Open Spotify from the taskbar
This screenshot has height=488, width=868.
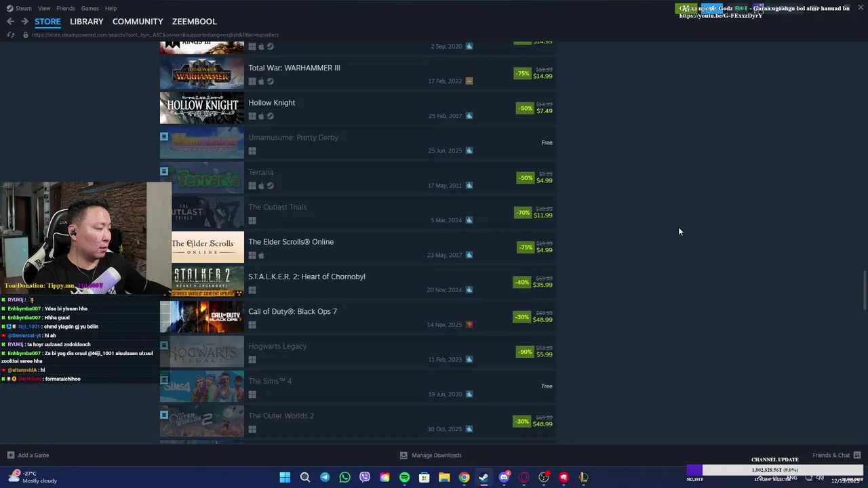tap(404, 477)
